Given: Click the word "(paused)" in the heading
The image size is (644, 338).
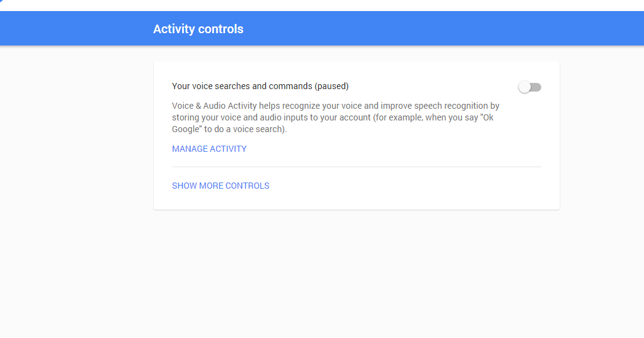Looking at the screenshot, I should (x=332, y=86).
